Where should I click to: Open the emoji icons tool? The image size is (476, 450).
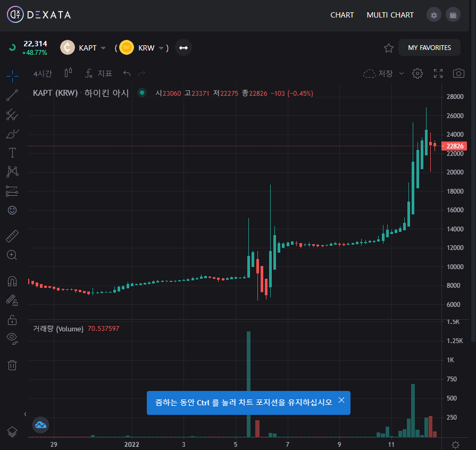pyautogui.click(x=12, y=210)
